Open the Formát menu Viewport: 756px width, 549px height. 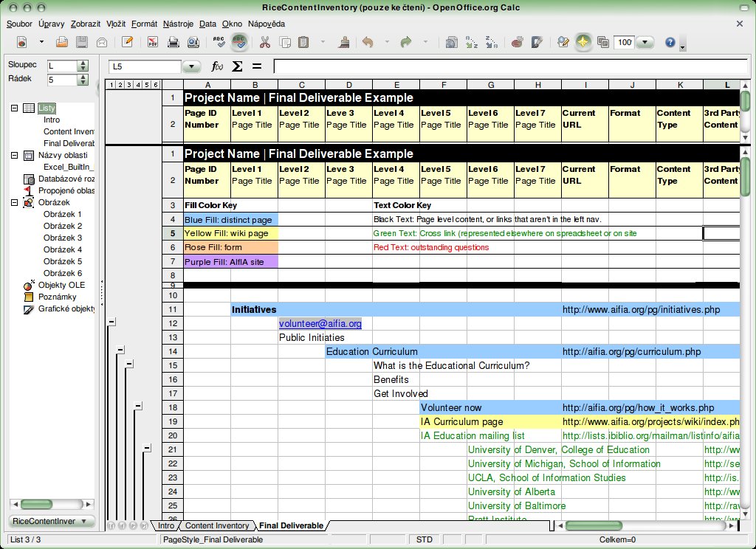[144, 24]
